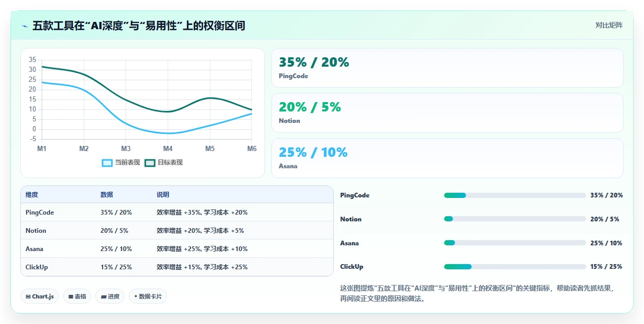Toggle the 当前表现 legend swatch

coord(107,163)
